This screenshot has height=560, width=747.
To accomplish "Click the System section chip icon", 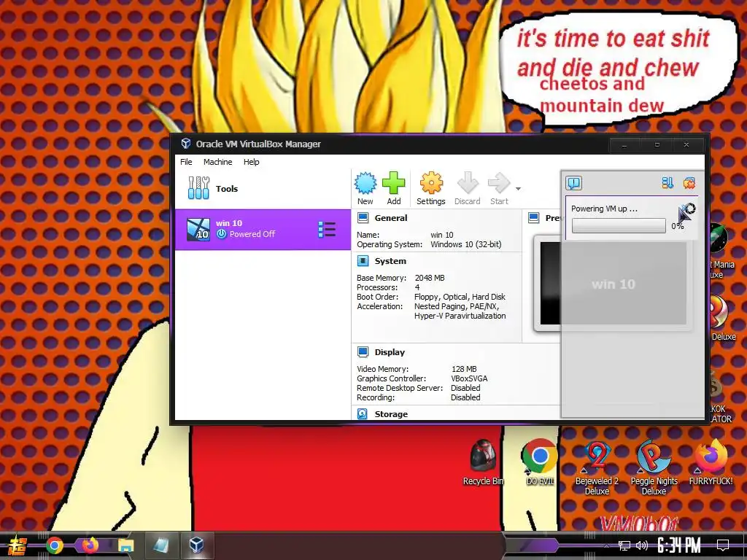I will 363,261.
